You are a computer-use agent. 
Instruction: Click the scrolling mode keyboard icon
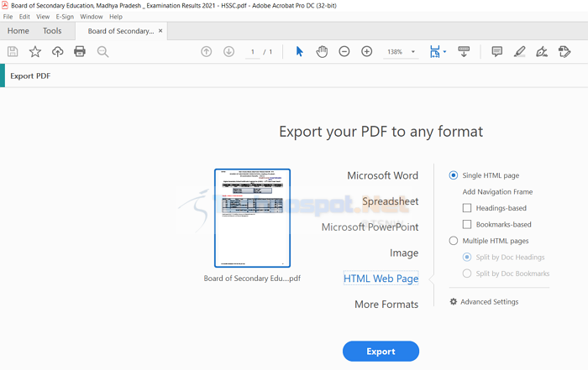[464, 51]
